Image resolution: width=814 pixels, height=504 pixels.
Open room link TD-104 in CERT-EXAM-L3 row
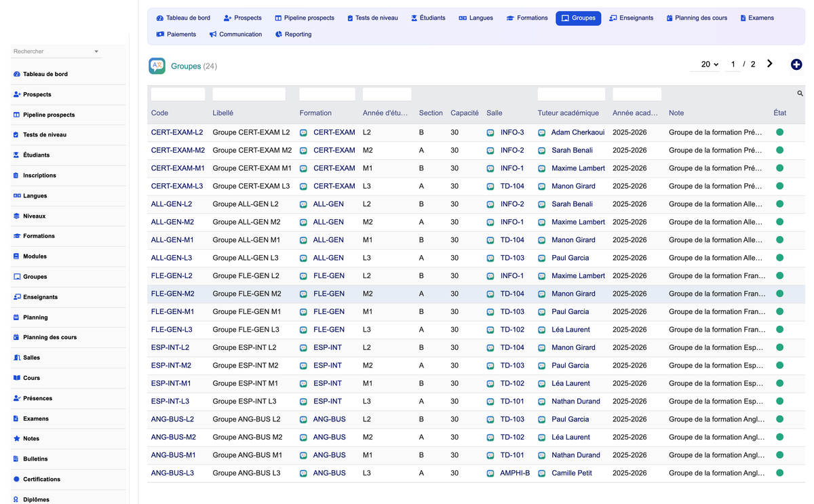[x=512, y=187]
